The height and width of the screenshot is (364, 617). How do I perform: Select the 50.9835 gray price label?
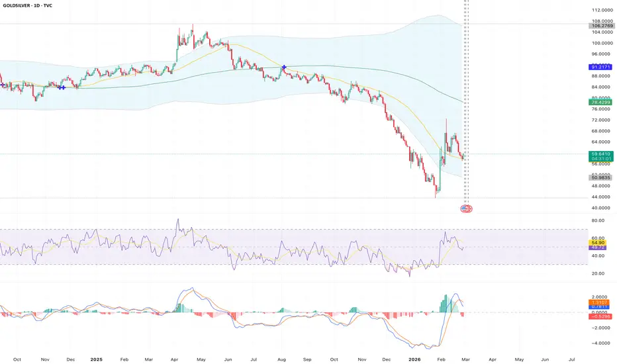600,178
